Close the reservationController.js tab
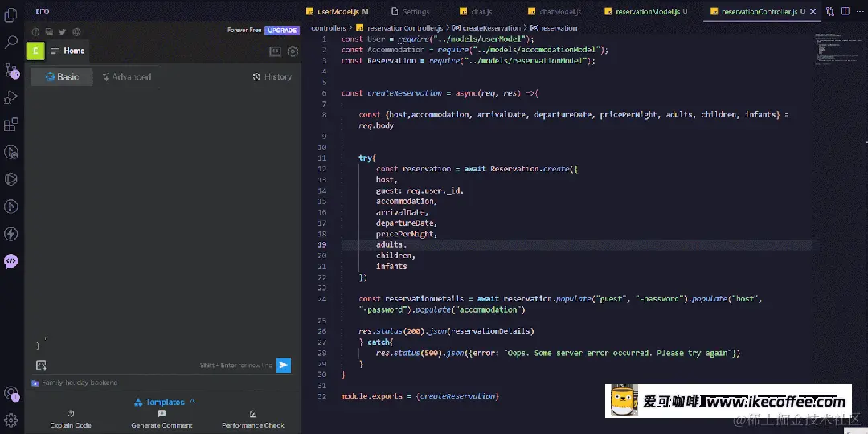Screen dimensions: 868x434 point(813,11)
